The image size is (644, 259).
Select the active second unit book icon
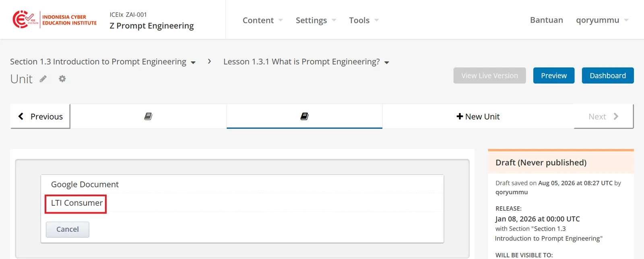pyautogui.click(x=304, y=116)
